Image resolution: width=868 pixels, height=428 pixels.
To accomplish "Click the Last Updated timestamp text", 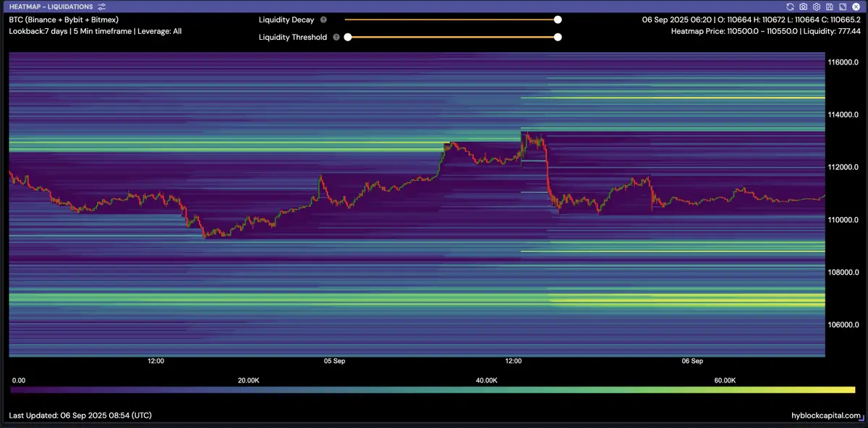I will [x=80, y=416].
